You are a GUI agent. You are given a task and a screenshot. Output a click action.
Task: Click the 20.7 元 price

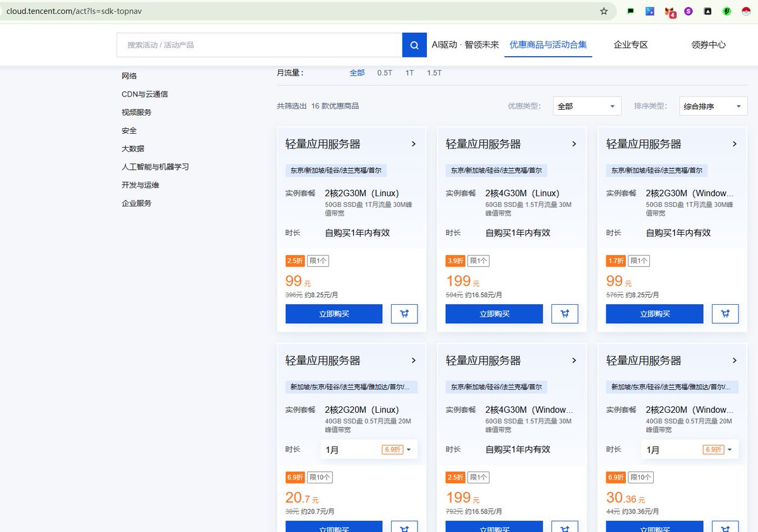pos(302,498)
